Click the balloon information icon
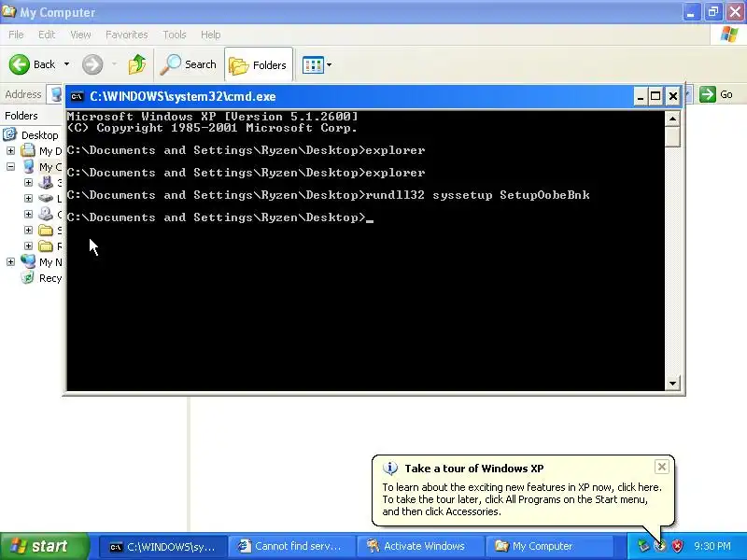Screen dimensions: 747x560 (x=390, y=469)
